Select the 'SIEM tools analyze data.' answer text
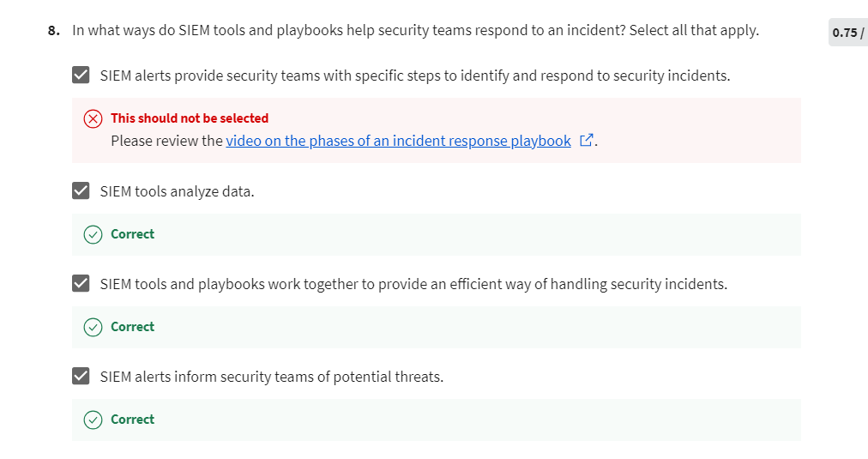868x459 pixels. click(x=178, y=191)
